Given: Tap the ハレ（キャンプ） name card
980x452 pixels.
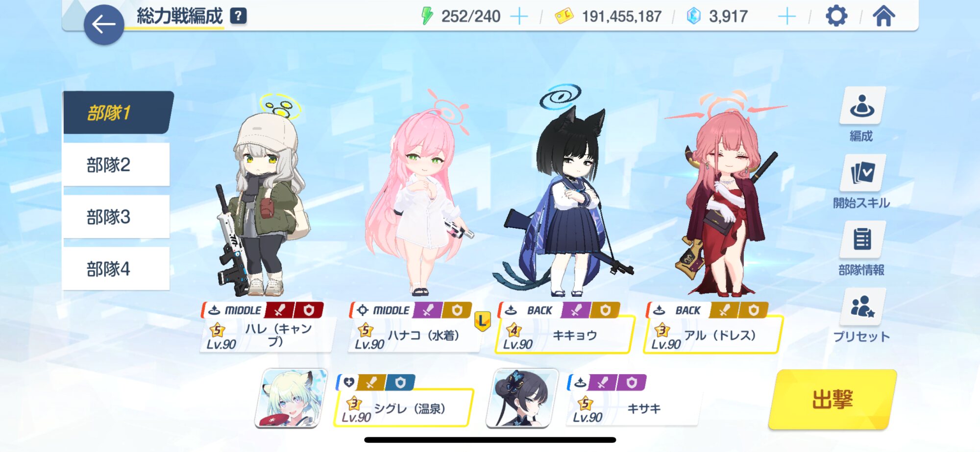Looking at the screenshot, I should 268,335.
